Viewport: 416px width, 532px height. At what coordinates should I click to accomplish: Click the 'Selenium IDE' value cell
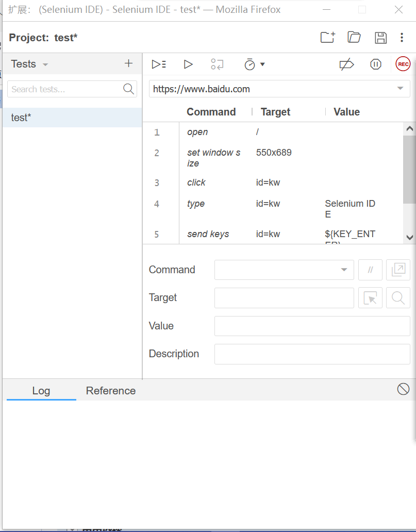pos(350,209)
